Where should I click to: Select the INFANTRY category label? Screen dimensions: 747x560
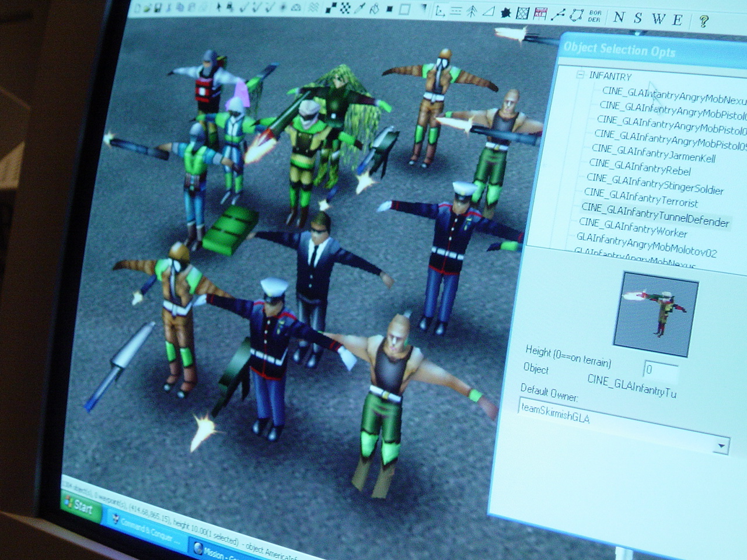click(x=610, y=76)
